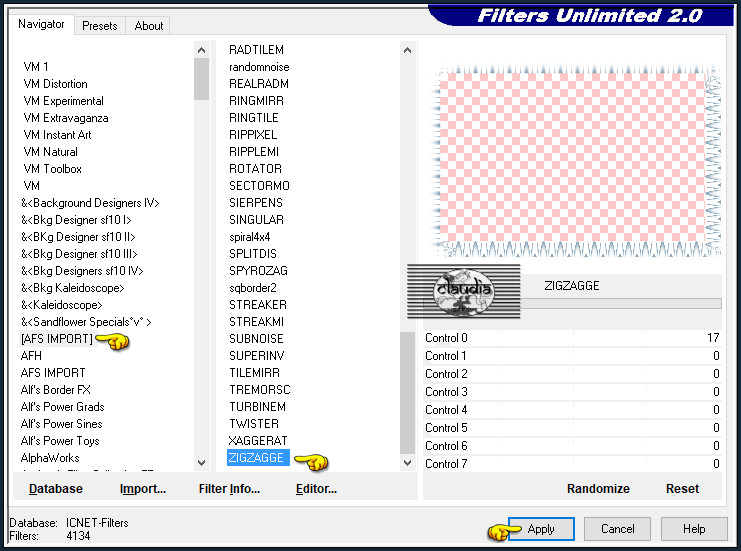Open the Import... dialog
The height and width of the screenshot is (551, 741).
point(143,489)
